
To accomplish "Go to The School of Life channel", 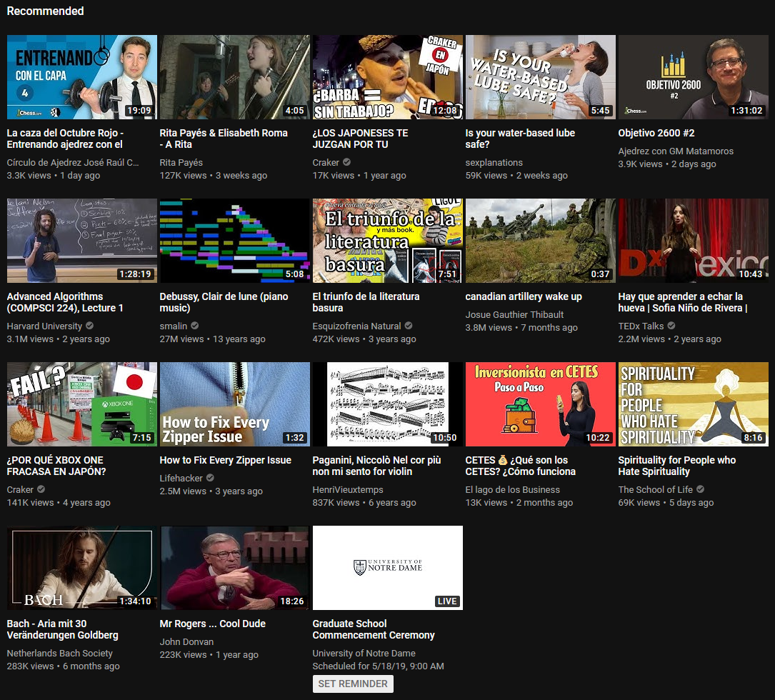I will pyautogui.click(x=656, y=490).
